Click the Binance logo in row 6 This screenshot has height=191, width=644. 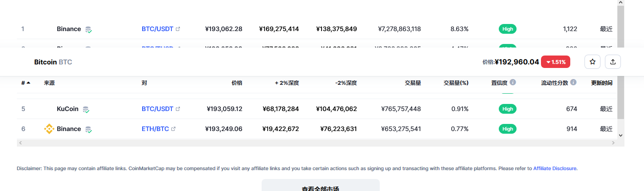[x=49, y=129]
